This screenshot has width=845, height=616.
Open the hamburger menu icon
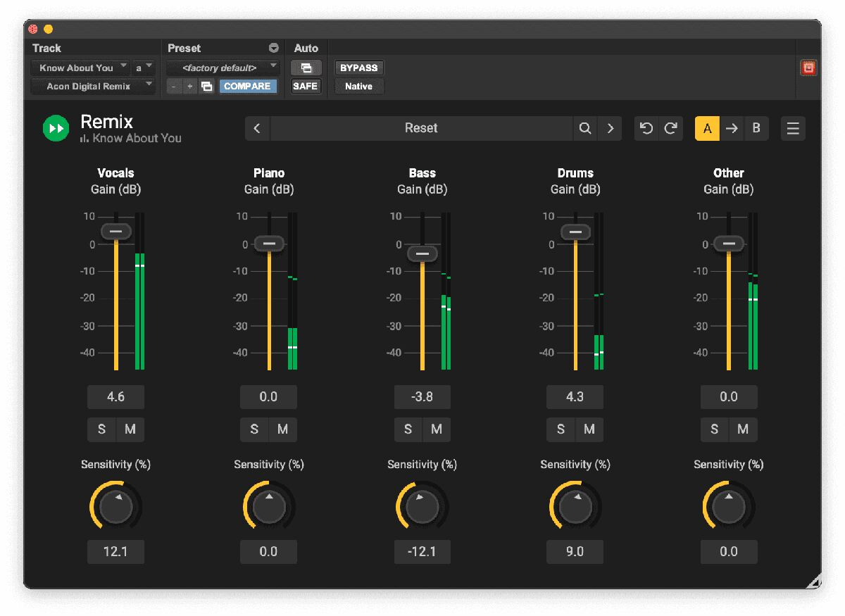(793, 129)
